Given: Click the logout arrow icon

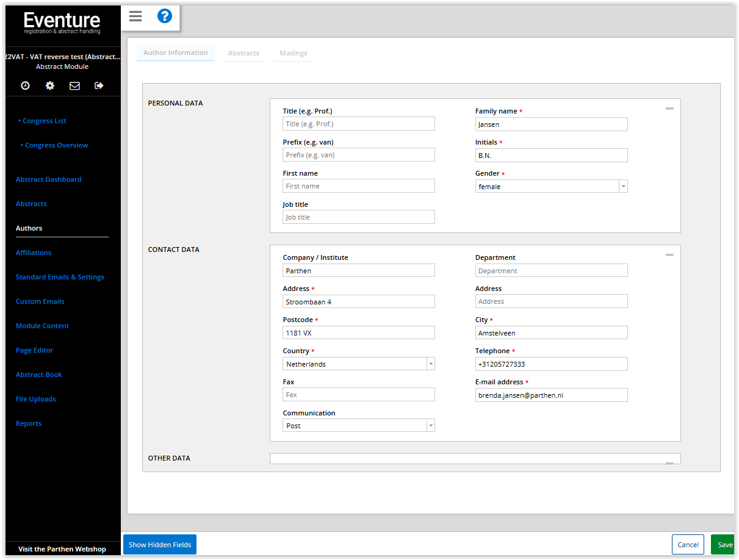Looking at the screenshot, I should pyautogui.click(x=99, y=86).
